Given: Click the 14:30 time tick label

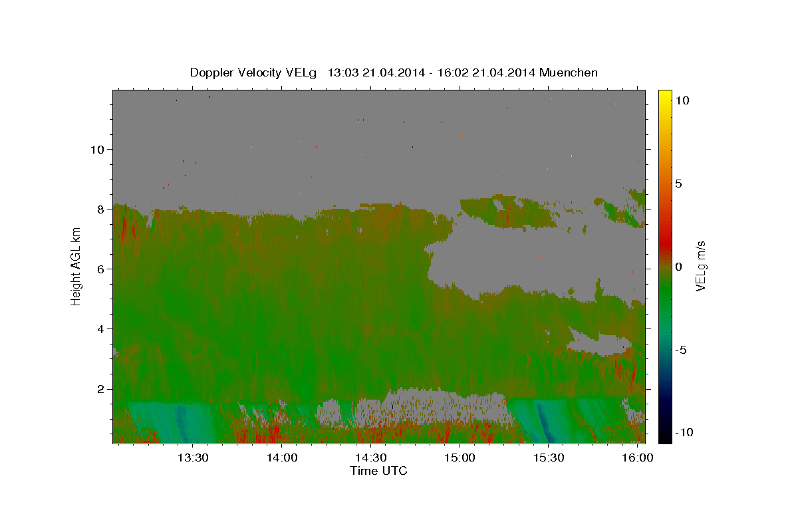Looking at the screenshot, I should [371, 458].
